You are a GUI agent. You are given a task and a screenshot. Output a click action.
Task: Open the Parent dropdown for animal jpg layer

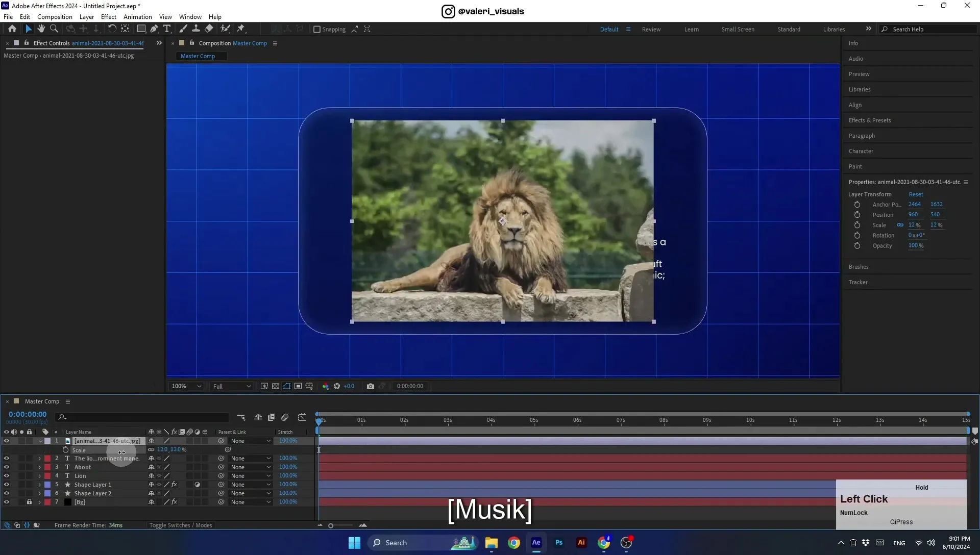coord(250,441)
